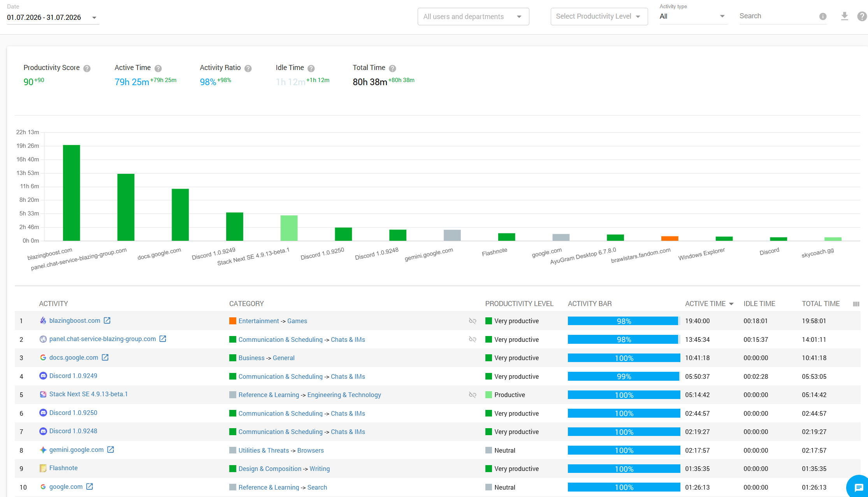Click the search info icon

click(x=823, y=16)
